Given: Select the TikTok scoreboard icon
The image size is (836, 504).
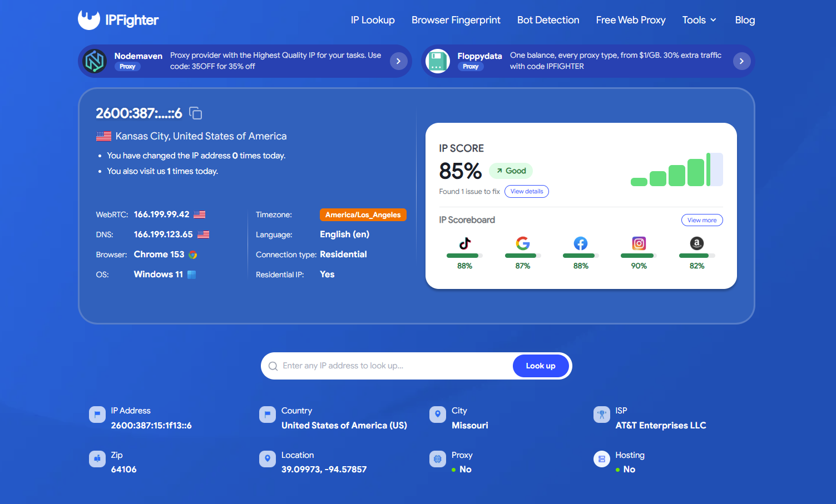Looking at the screenshot, I should pos(465,243).
